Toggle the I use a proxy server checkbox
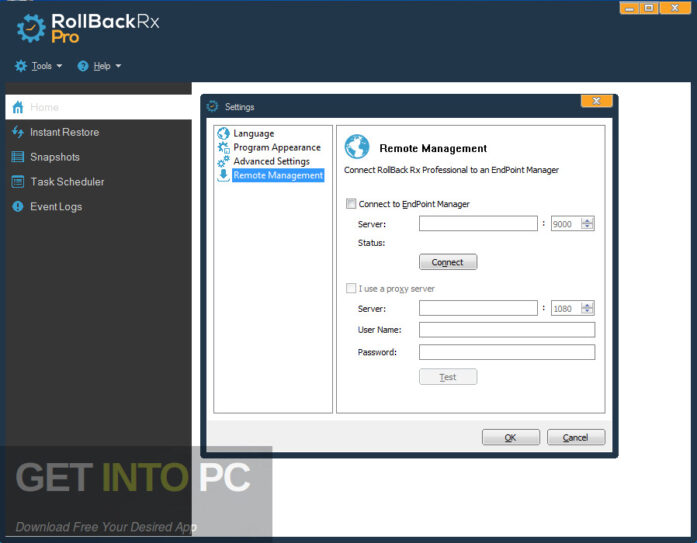 [x=351, y=288]
